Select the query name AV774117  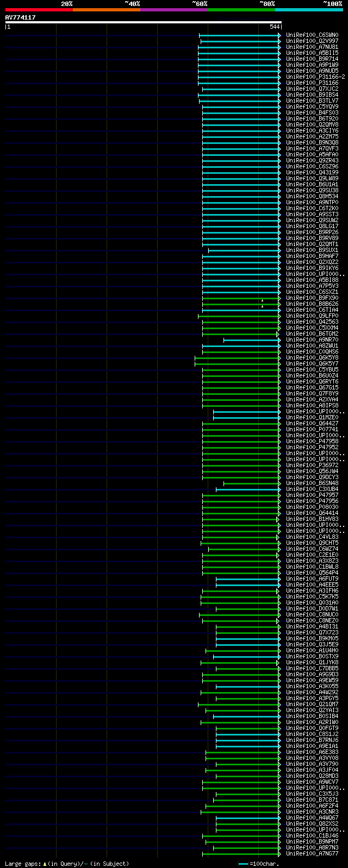point(20,17)
